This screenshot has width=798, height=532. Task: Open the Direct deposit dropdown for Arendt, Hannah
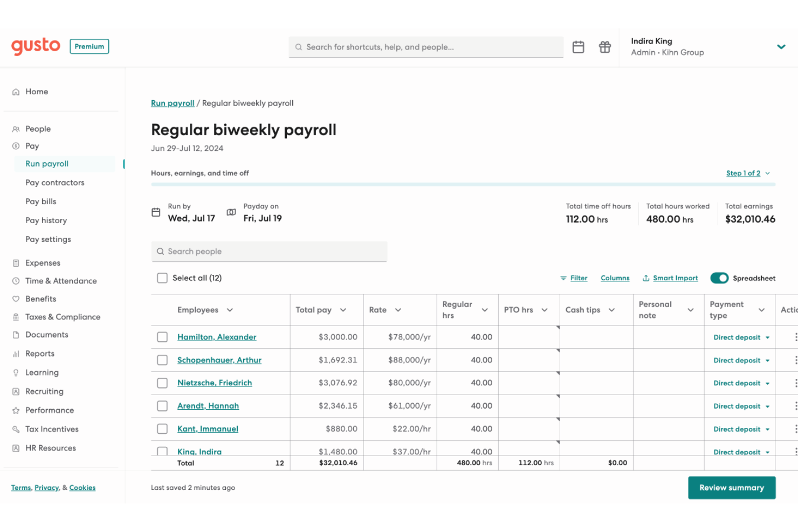click(740, 406)
